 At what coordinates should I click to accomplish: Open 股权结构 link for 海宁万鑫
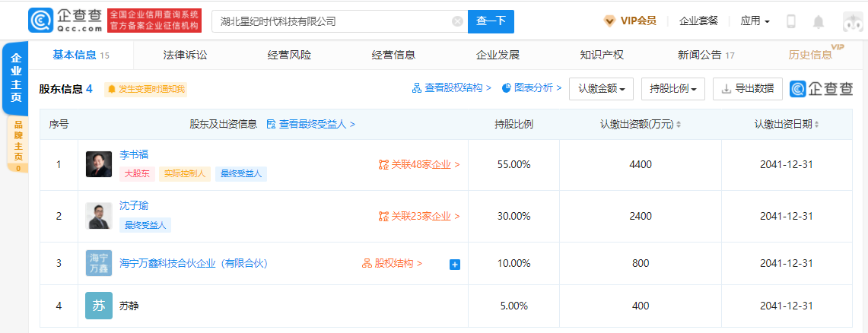[x=393, y=263]
